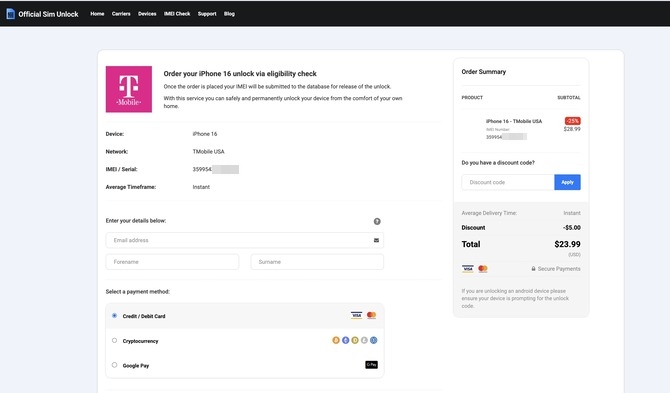
Task: Apply the discount code
Action: [567, 182]
